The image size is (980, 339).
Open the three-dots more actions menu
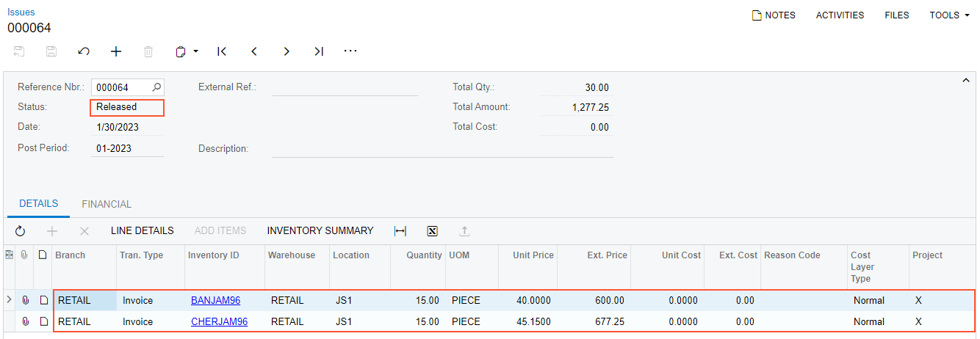pos(350,51)
